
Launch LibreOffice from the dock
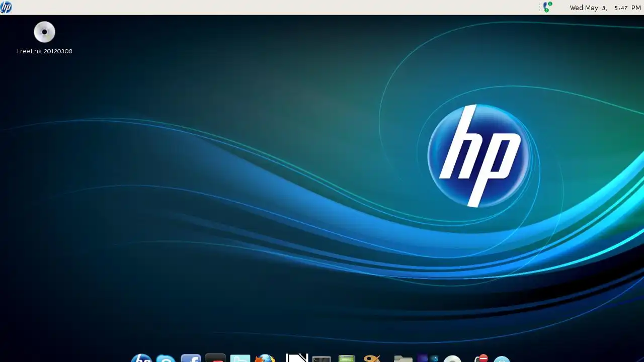297,358
